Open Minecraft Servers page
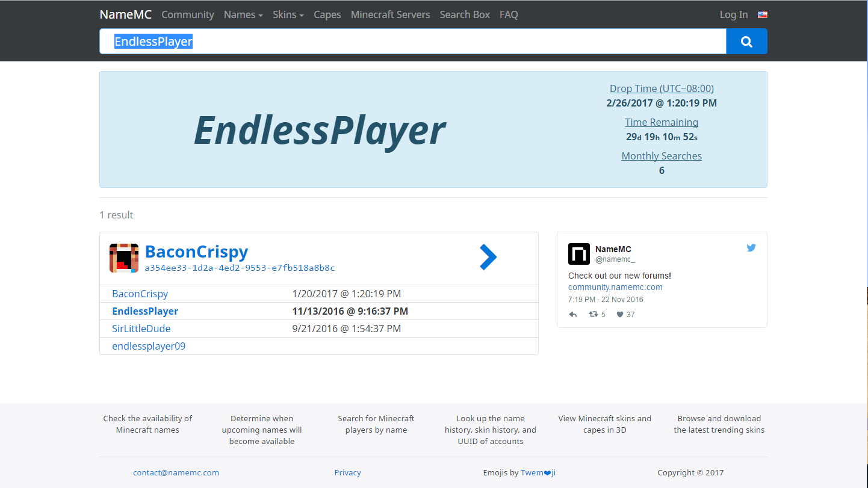Viewport: 868px width, 488px height. (x=391, y=14)
